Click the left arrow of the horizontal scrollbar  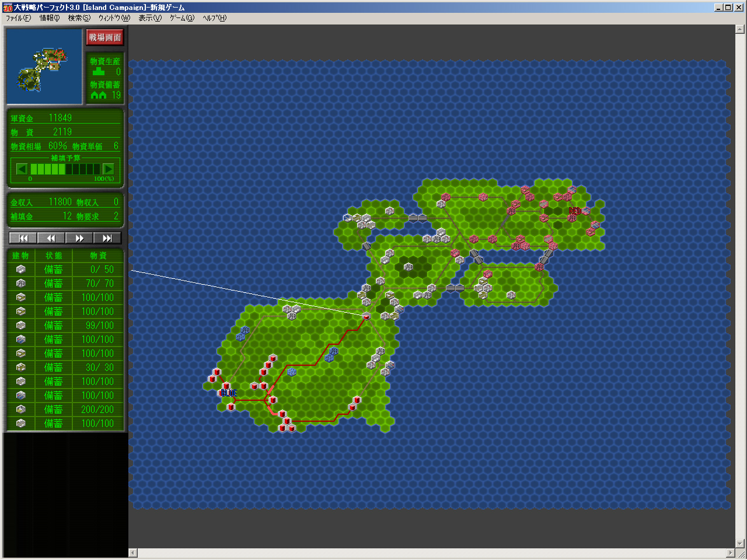click(x=133, y=553)
